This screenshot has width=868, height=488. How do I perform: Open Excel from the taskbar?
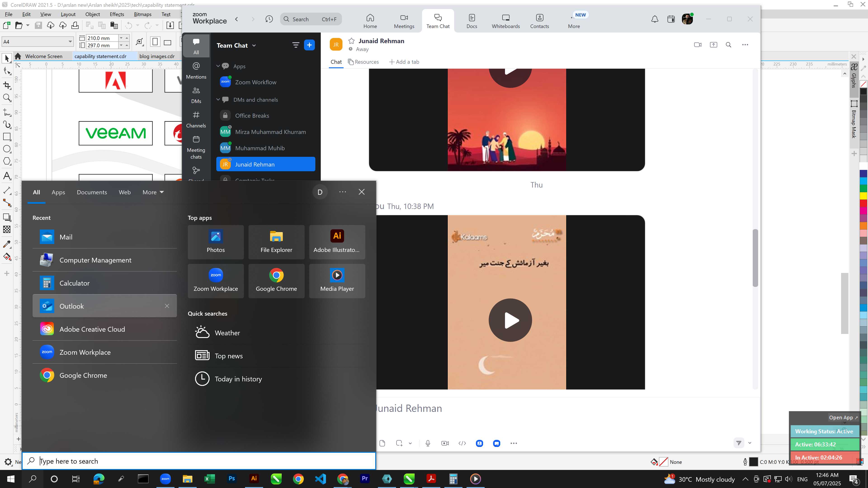tap(210, 479)
